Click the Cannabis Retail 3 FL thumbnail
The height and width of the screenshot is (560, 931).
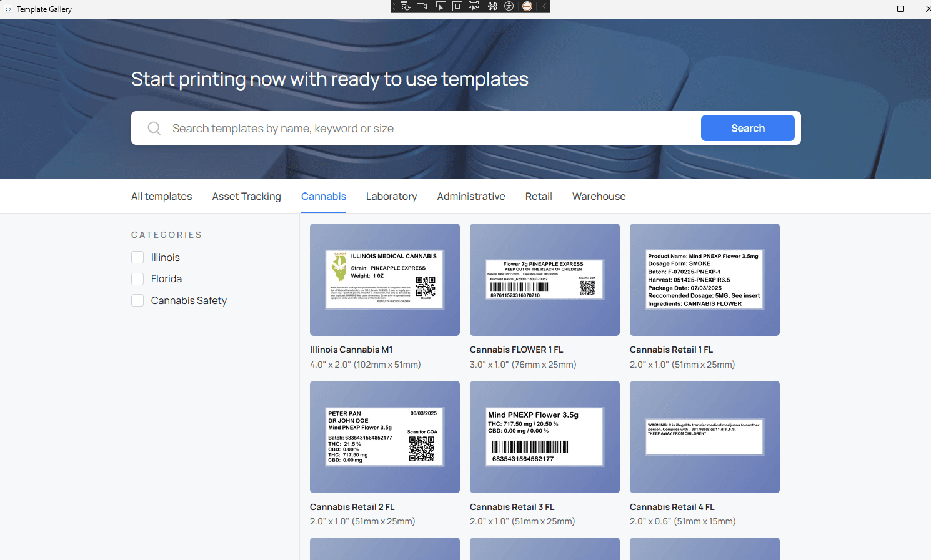[x=544, y=437]
